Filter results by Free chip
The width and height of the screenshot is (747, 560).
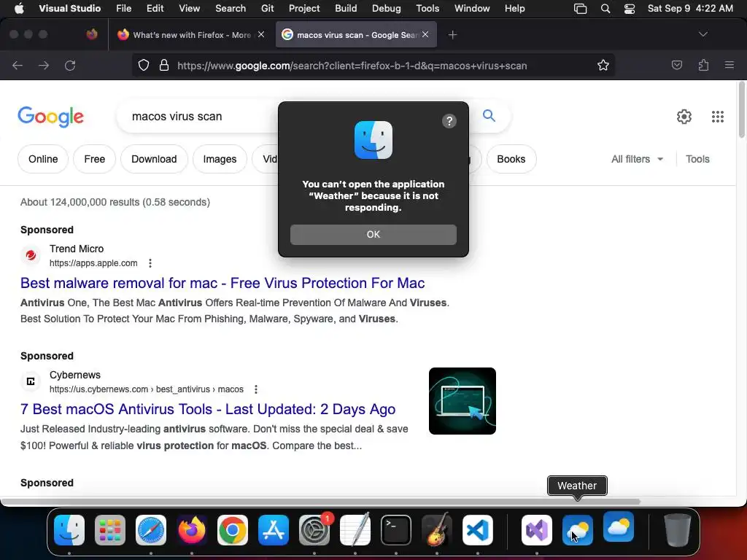point(94,159)
